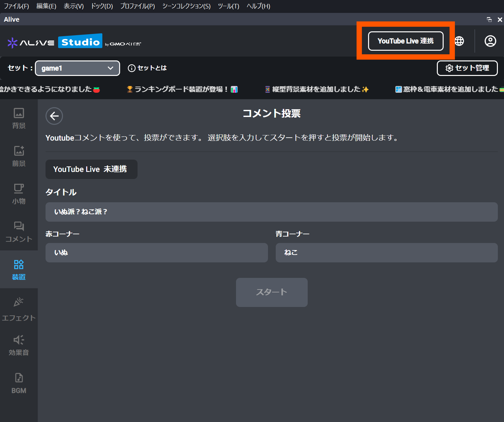This screenshot has width=504, height=422.
Task: Select the 装置 sidebar icon
Action: pos(19,269)
